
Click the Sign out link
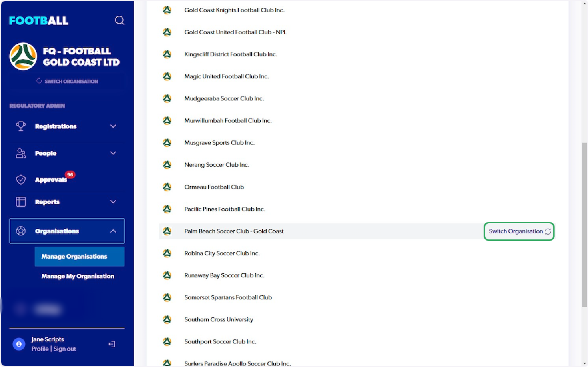65,349
